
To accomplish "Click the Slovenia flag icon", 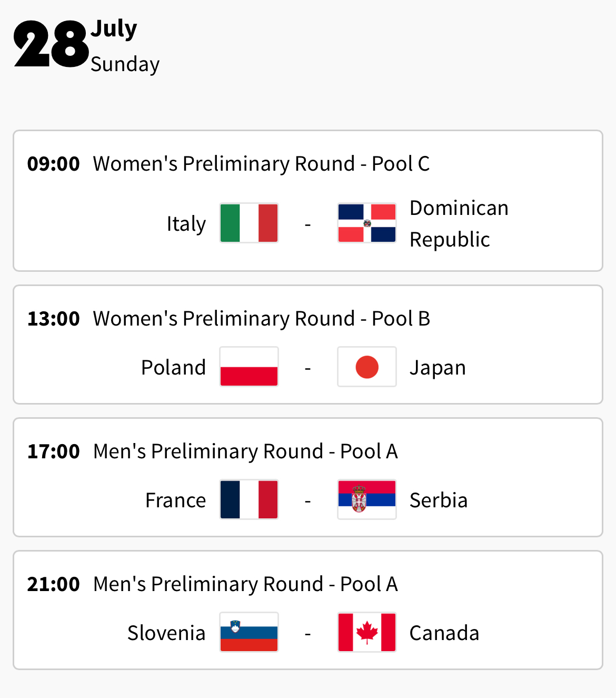I will click(x=249, y=632).
